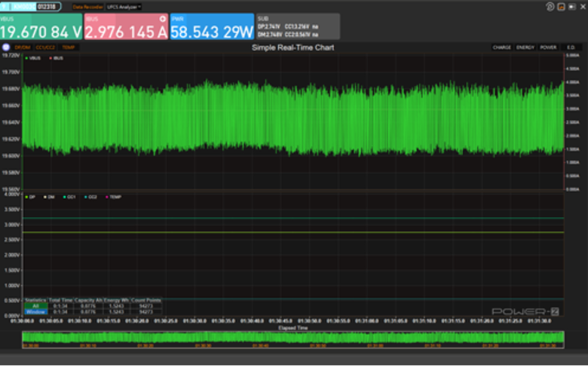
Task: Open the Data Recorder tab
Action: tap(87, 7)
